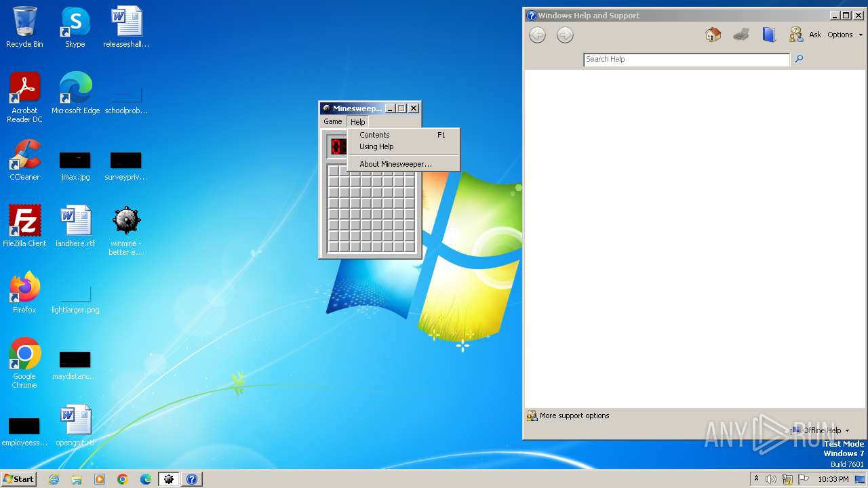Click the Ask link in Help toolbar
Image resolution: width=868 pixels, height=488 pixels.
coord(815,35)
